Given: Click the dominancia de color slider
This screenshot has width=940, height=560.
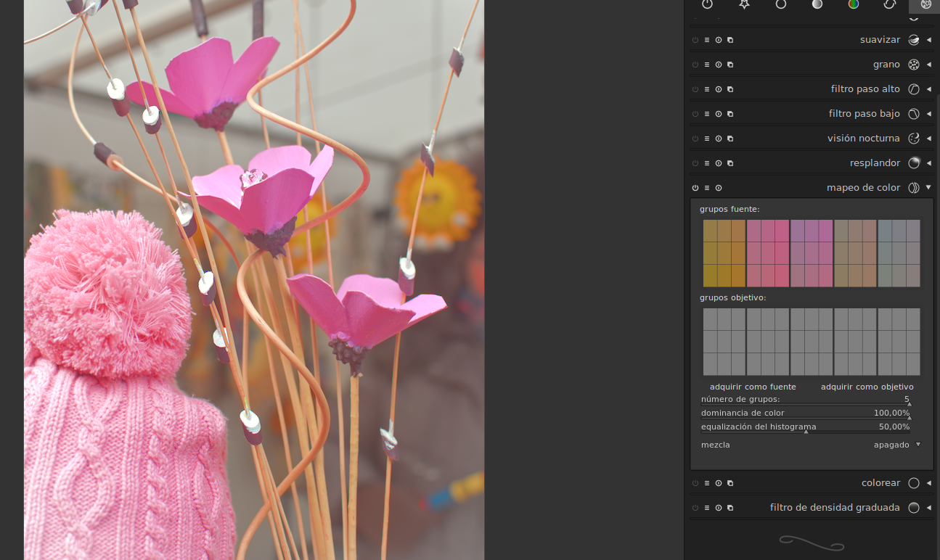Looking at the screenshot, I should tap(806, 413).
